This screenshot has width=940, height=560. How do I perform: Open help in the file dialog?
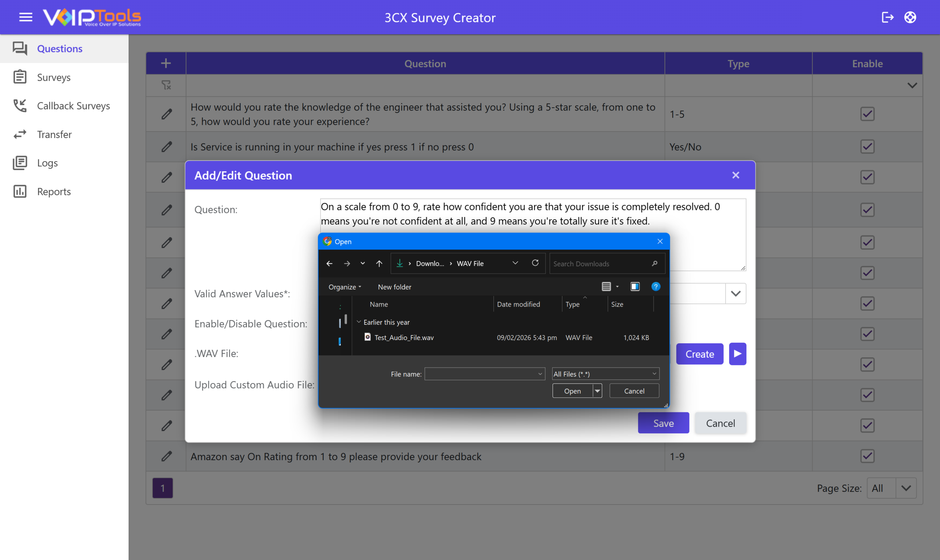point(656,287)
